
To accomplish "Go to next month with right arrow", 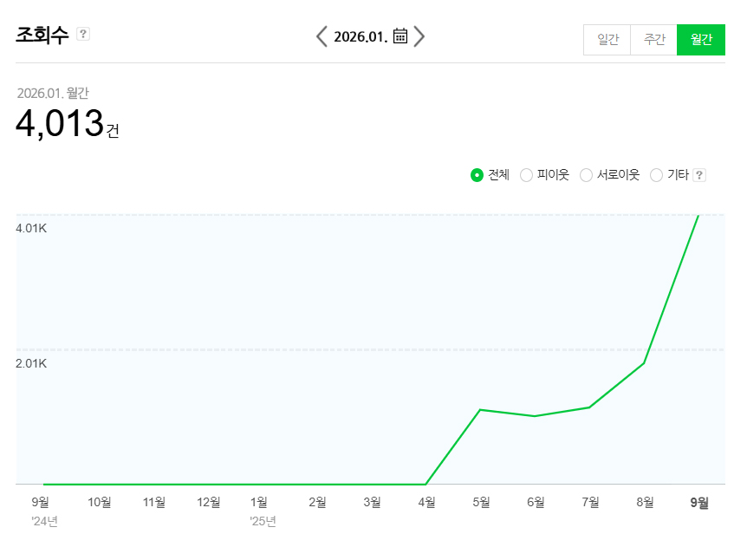I will (419, 36).
